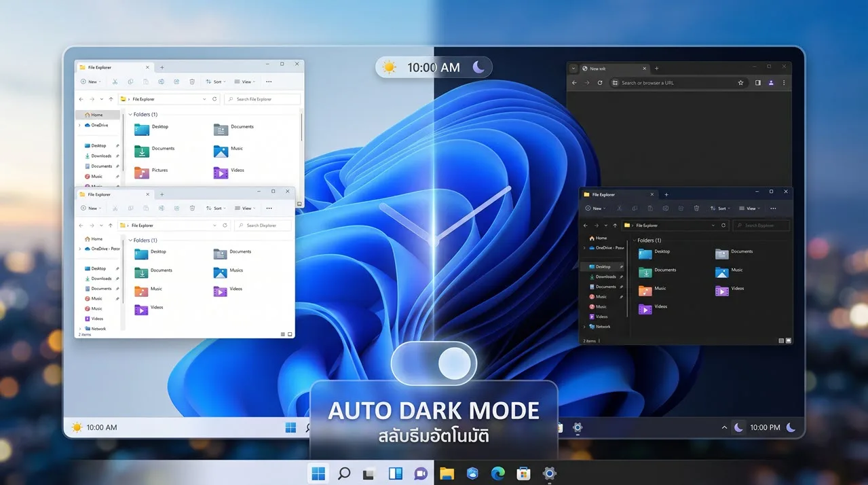Click Chrome back arrow
Screen dimensions: 868x485
(x=574, y=83)
